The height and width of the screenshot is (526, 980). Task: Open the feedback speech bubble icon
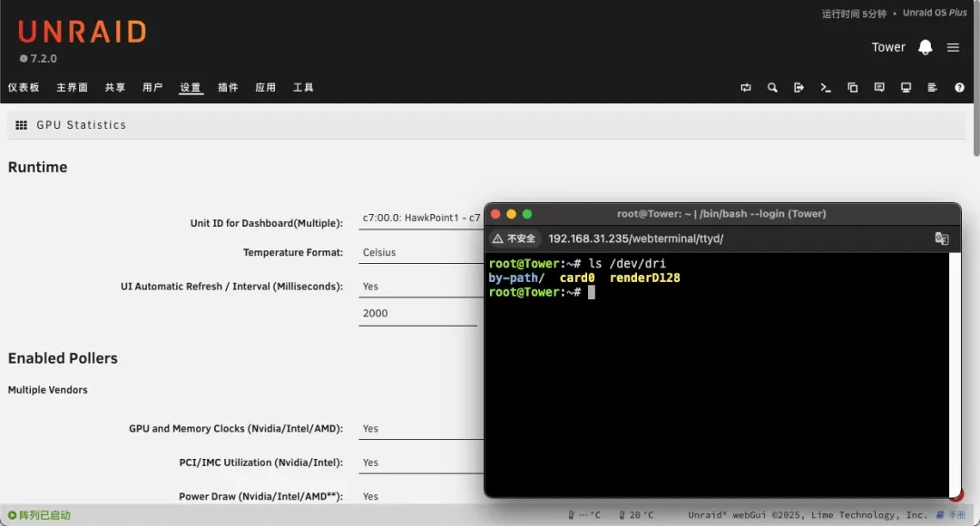point(879,88)
